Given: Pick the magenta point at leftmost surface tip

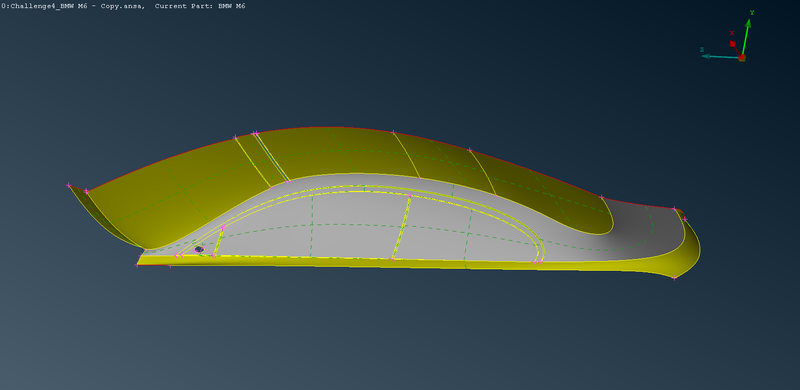Looking at the screenshot, I should point(68,185).
